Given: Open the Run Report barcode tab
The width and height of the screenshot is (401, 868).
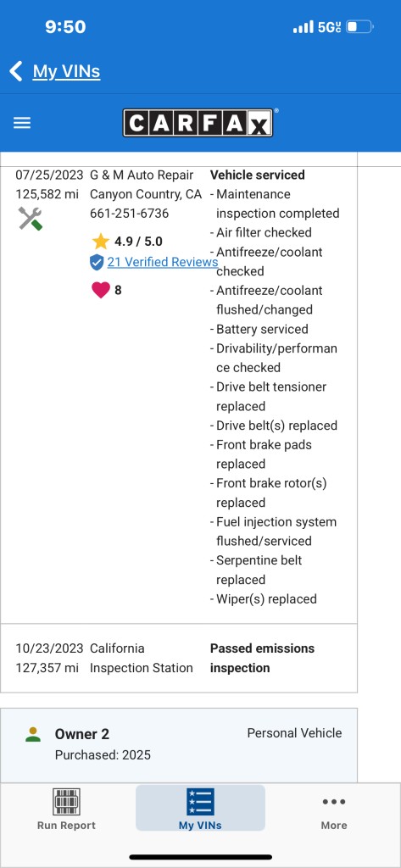Looking at the screenshot, I should (x=66, y=810).
